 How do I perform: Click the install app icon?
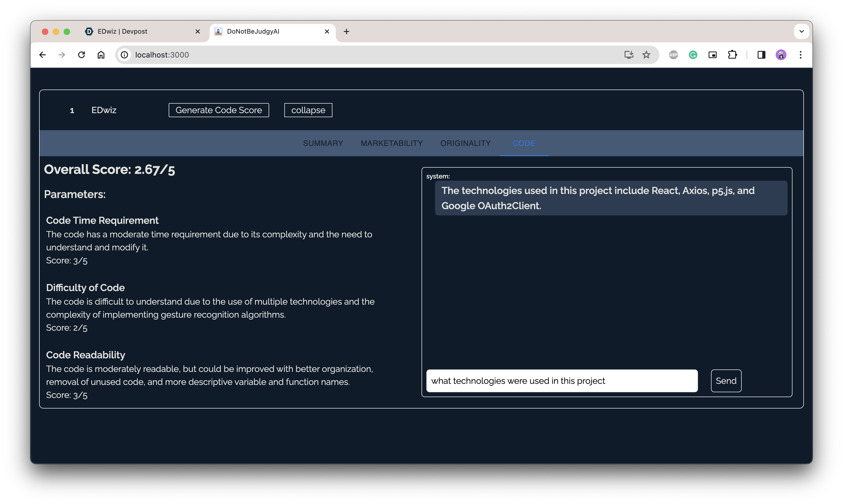point(628,55)
